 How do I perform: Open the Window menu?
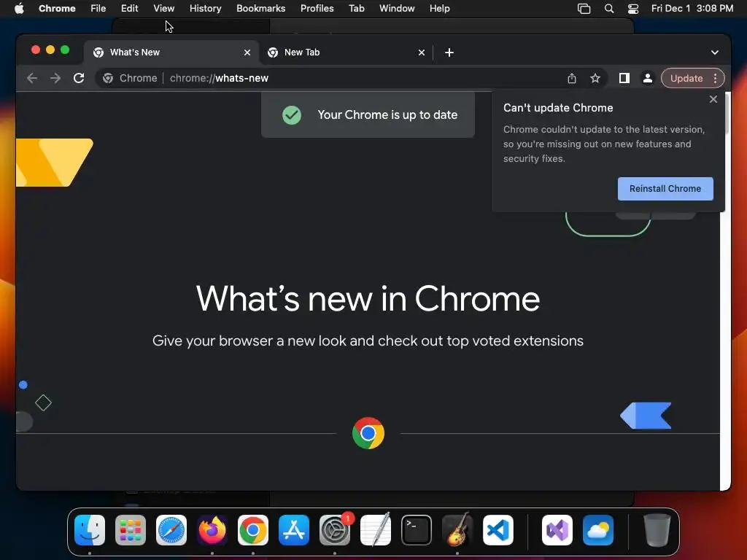pos(397,9)
